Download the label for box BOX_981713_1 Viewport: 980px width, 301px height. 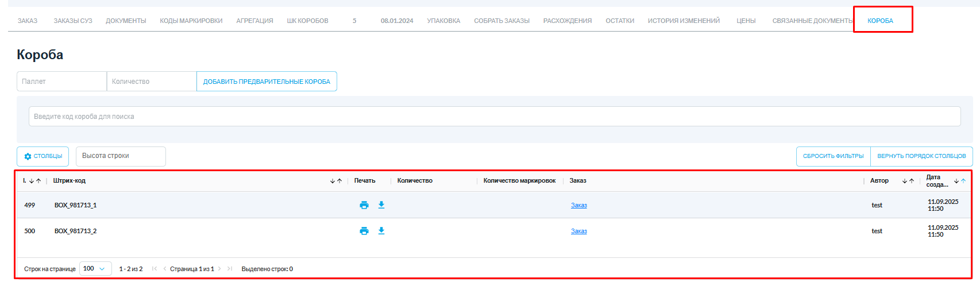coord(381,205)
